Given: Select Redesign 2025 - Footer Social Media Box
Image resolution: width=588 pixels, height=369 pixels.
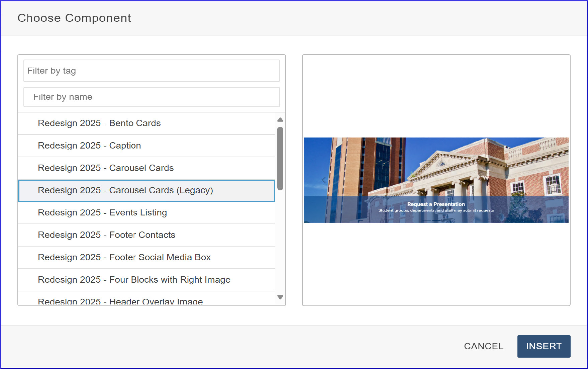Looking at the screenshot, I should click(124, 258).
